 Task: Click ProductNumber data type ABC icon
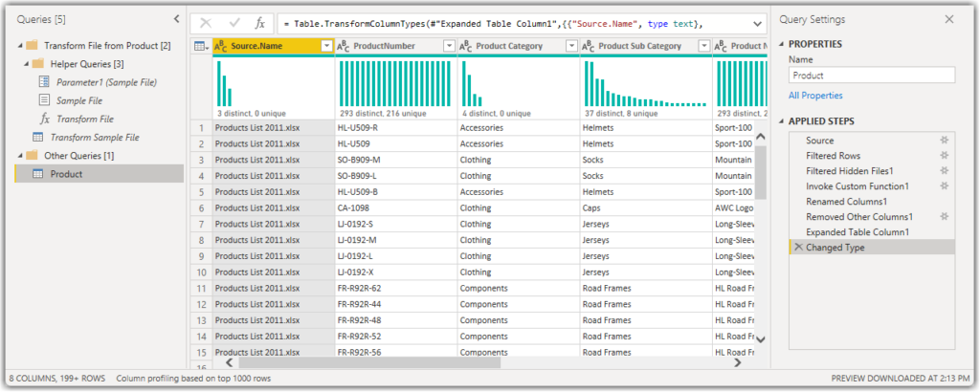click(x=344, y=46)
